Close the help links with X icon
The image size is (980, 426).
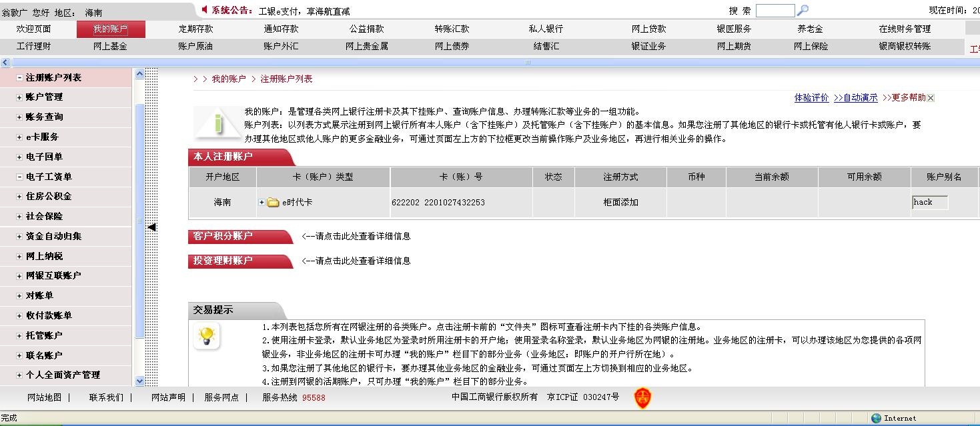tap(931, 98)
